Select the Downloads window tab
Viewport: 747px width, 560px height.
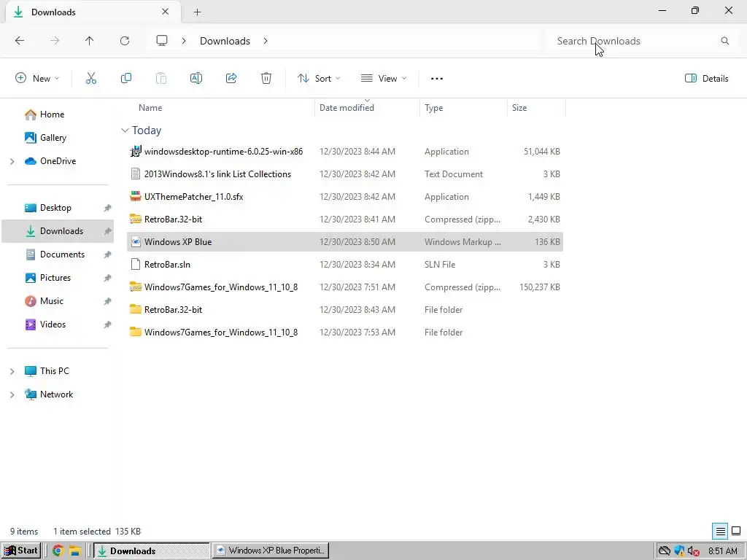pos(93,12)
